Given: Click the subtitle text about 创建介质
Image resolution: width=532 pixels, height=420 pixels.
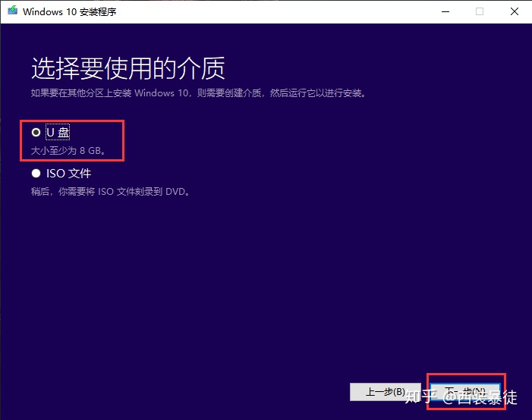Looking at the screenshot, I should pyautogui.click(x=199, y=93).
